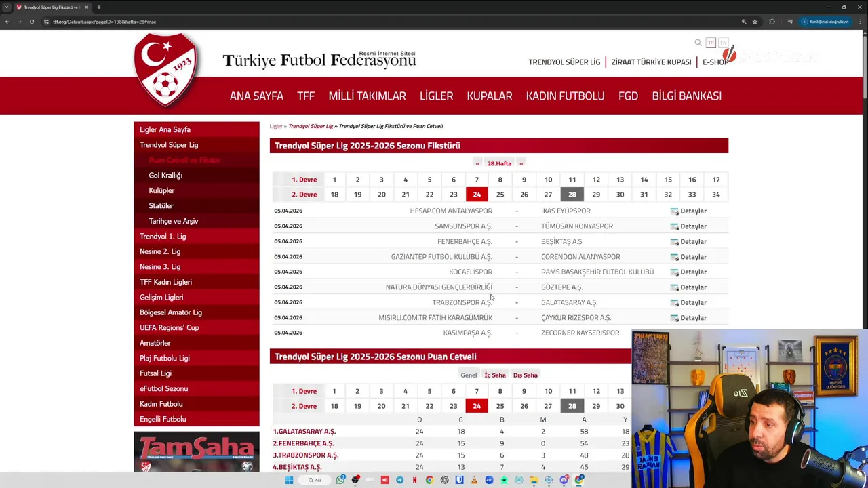Image resolution: width=868 pixels, height=488 pixels.
Task: Click the Windows taskbar search box
Action: pyautogui.click(x=315, y=480)
